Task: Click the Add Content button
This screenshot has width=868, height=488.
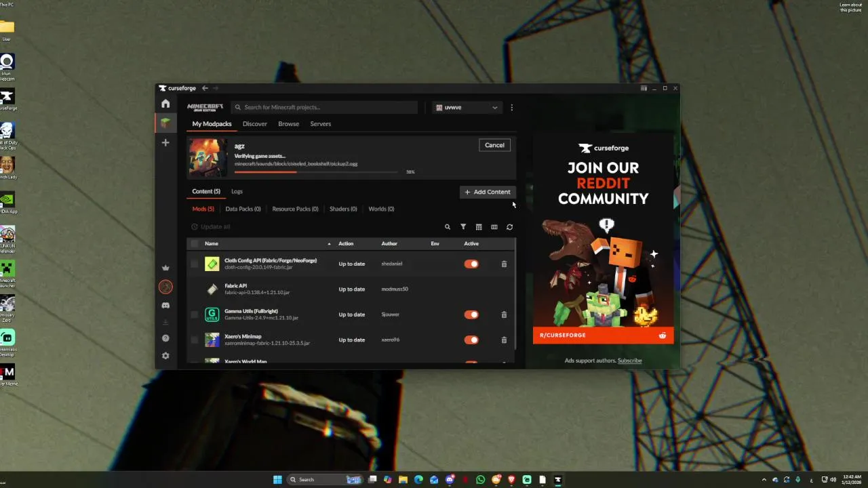Action: (488, 192)
